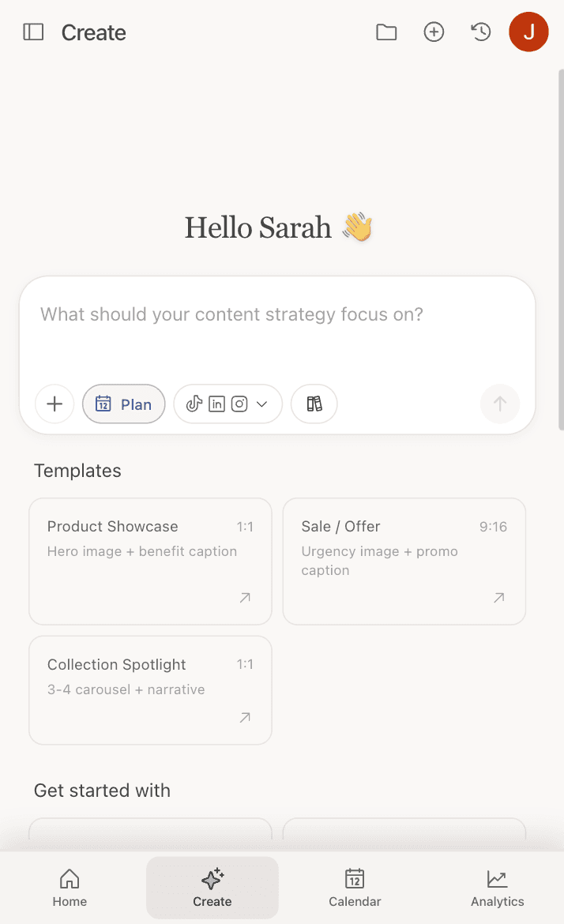Toggle Plan mode in the prompt bar
The width and height of the screenshot is (564, 924).
tap(123, 404)
